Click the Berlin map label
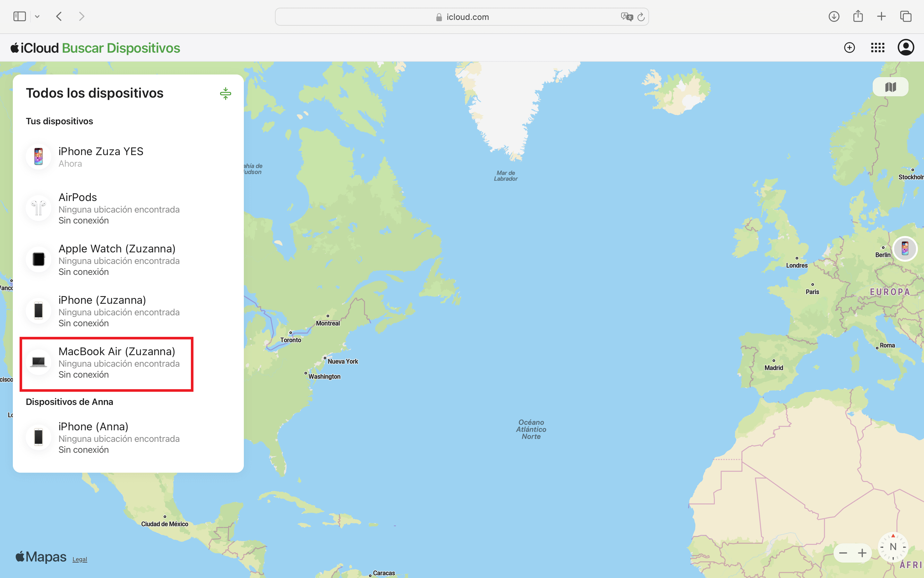 [883, 255]
